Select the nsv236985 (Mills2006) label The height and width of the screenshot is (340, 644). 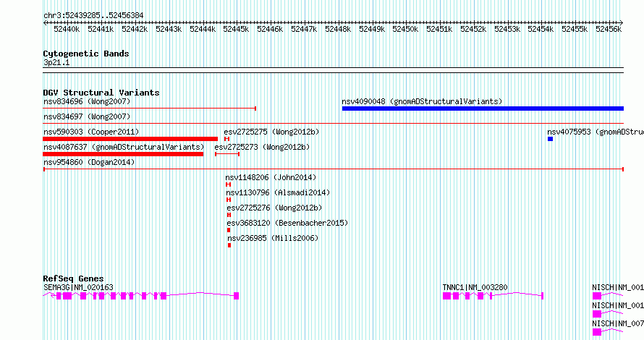click(273, 238)
